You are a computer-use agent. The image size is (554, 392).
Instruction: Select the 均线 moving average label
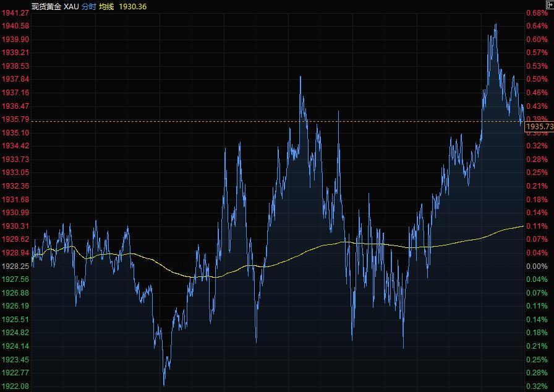[x=106, y=6]
